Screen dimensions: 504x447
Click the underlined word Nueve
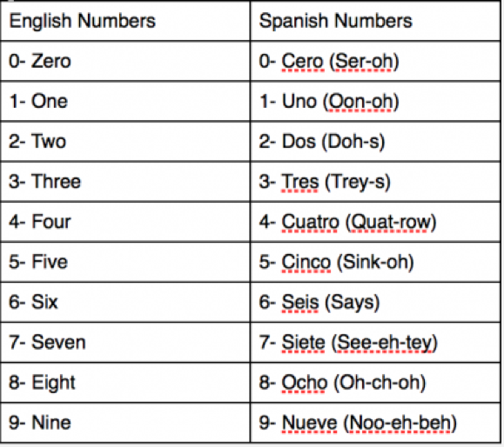[x=310, y=423]
